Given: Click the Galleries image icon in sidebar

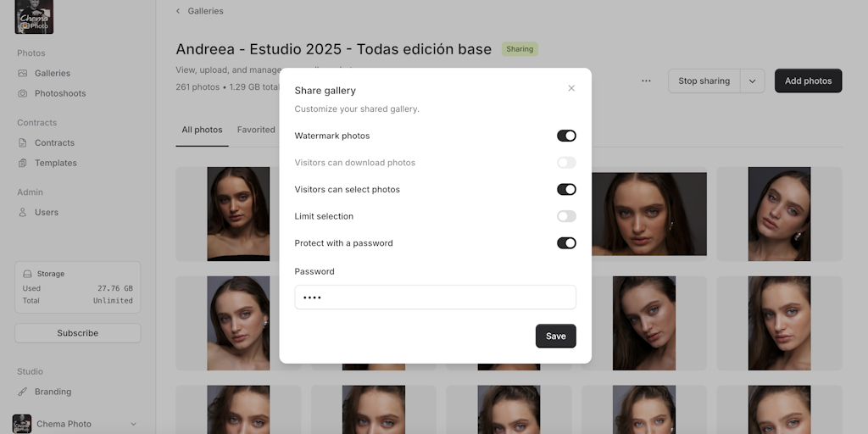Looking at the screenshot, I should (x=23, y=73).
